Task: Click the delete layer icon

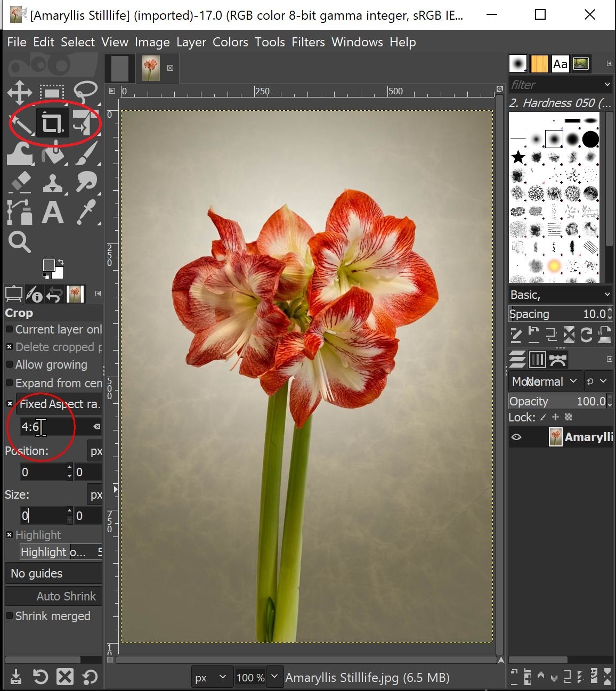Action: point(607,677)
